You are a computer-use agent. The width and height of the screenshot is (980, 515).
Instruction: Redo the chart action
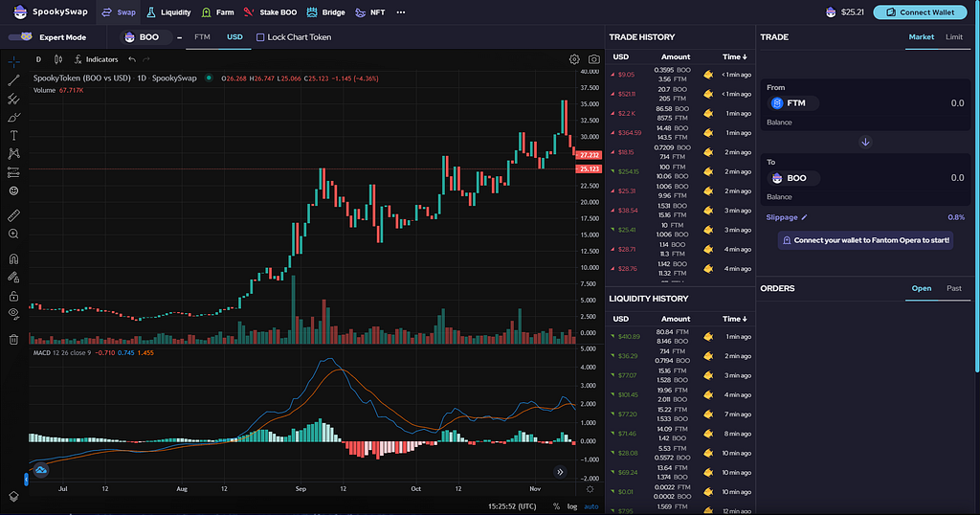point(146,59)
